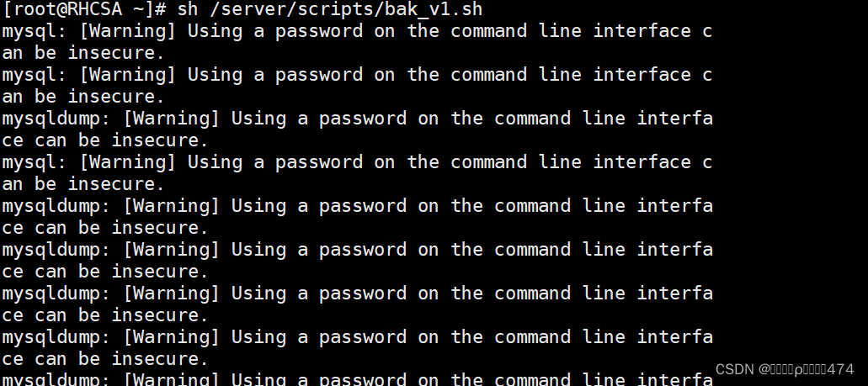Viewport: 868px width, 386px height.
Task: Click the third mysql: warning line
Action: point(357,162)
